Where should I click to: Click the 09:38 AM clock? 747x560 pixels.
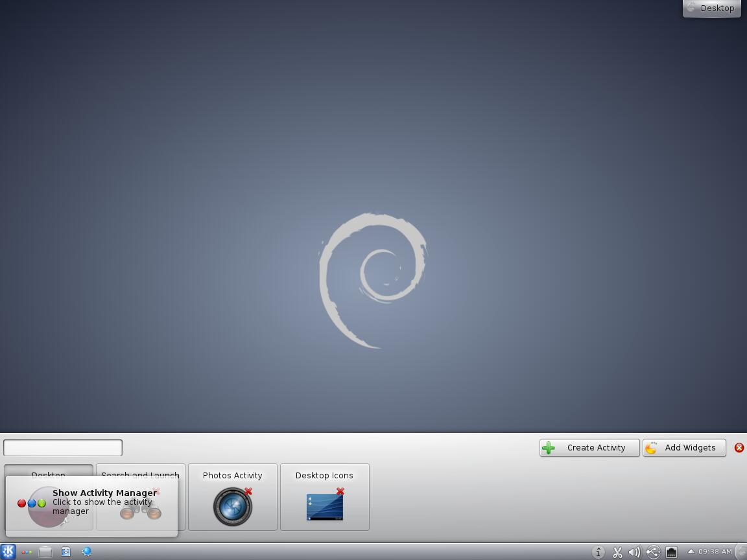(715, 552)
